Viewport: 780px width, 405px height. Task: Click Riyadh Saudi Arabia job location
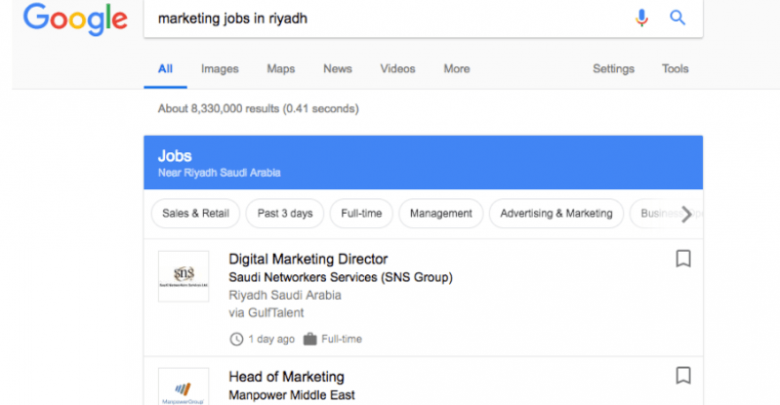coord(285,295)
